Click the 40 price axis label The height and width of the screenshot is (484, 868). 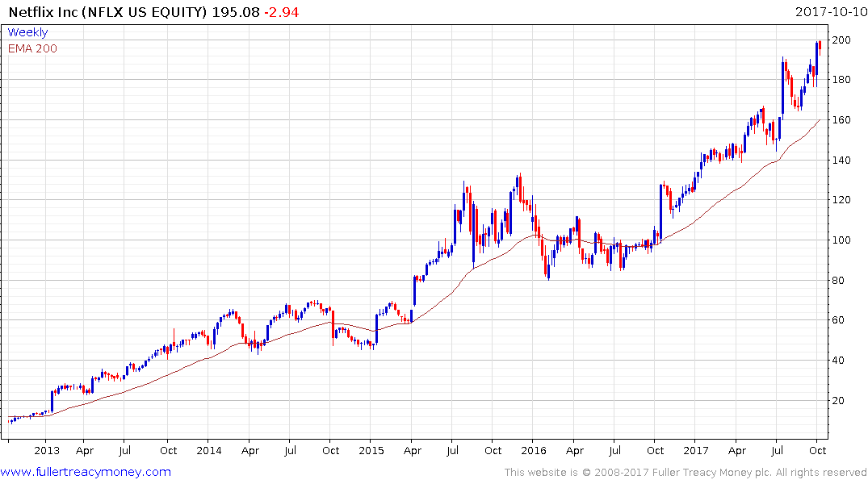838,361
